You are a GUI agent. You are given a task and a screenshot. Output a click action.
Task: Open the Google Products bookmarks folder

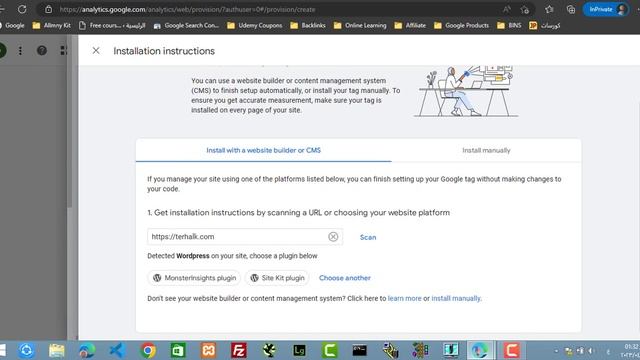(461, 25)
